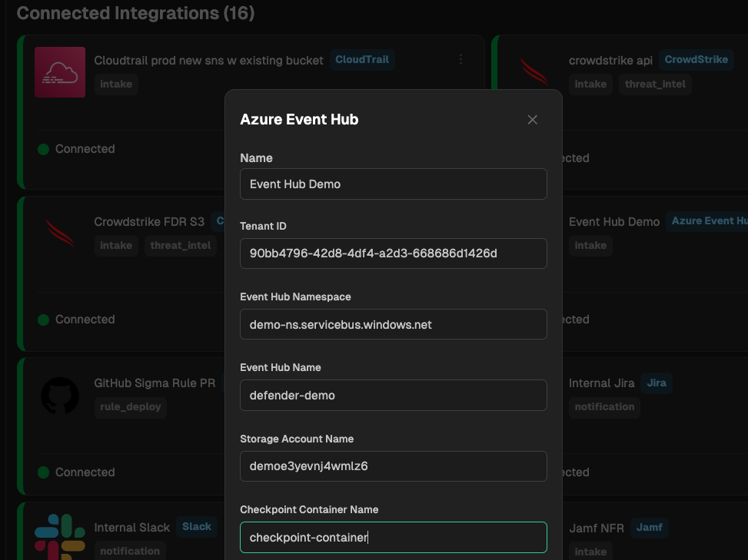This screenshot has height=560, width=748.
Task: Open Event Hub Demo card title in background
Action: [614, 222]
